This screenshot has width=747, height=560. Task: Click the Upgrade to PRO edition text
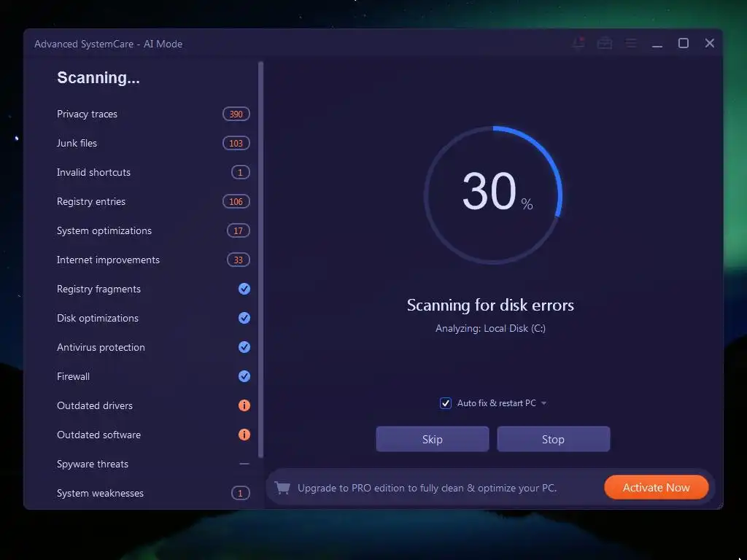pyautogui.click(x=427, y=488)
